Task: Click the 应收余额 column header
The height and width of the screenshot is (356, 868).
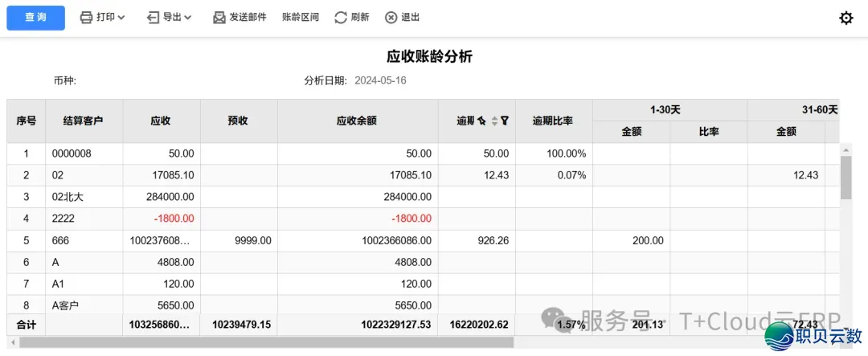Action: coord(357,121)
